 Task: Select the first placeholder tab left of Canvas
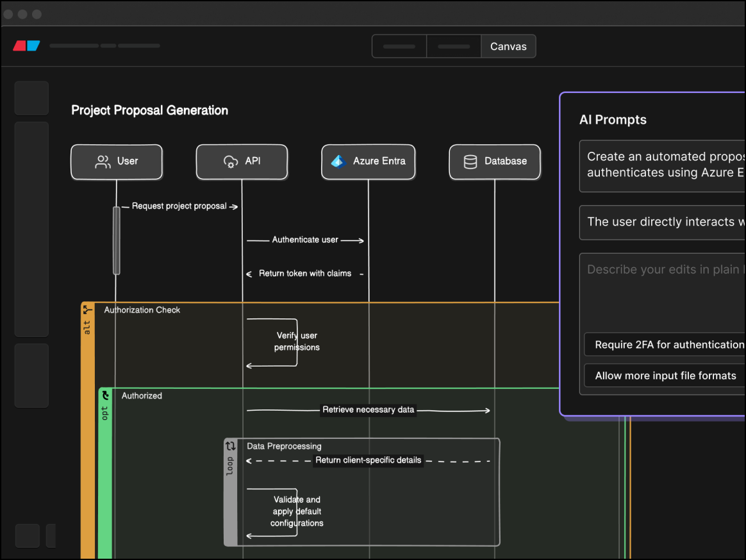(x=399, y=46)
